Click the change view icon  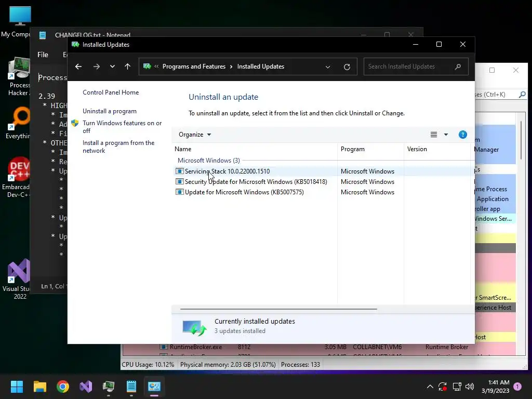[434, 135]
